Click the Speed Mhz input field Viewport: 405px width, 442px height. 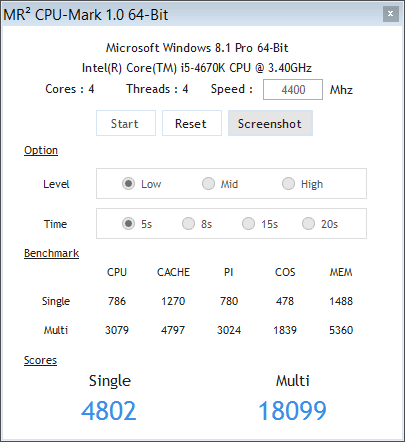pos(293,89)
